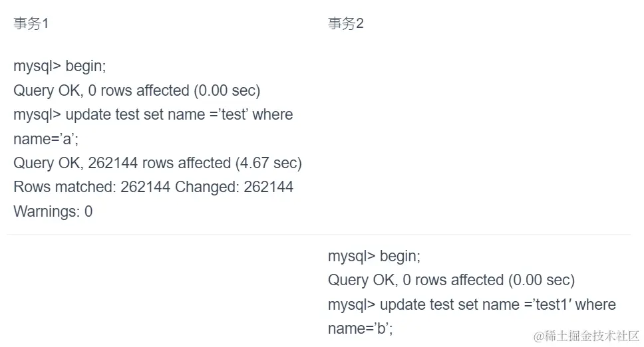This screenshot has height=347, width=644.
Task: Click the 事务2 column header
Action: click(x=346, y=24)
